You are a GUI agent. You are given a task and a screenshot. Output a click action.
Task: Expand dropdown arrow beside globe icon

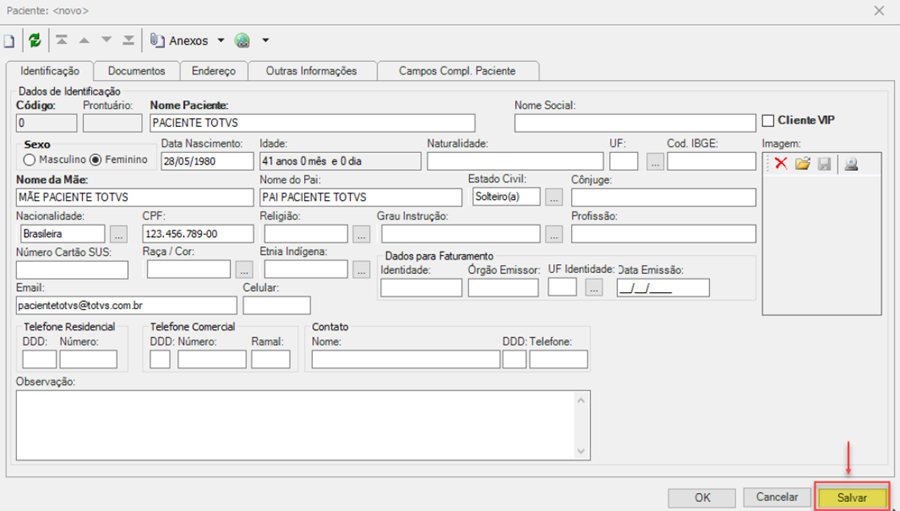(x=265, y=41)
